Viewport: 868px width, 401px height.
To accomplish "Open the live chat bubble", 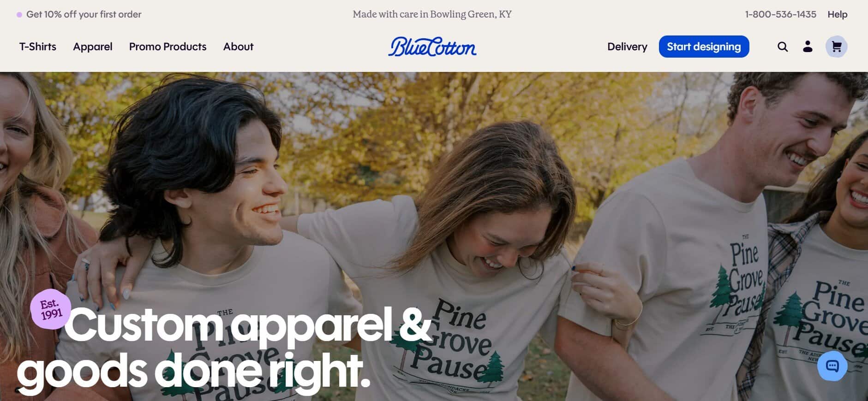I will 832,366.
